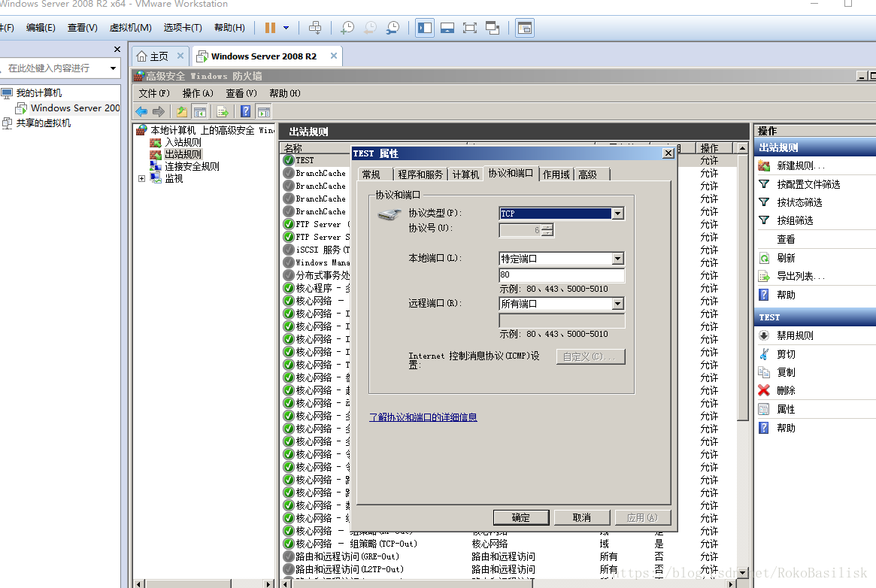Open the 本地端口 特定端口 dropdown
The height and width of the screenshot is (588, 876).
(617, 259)
